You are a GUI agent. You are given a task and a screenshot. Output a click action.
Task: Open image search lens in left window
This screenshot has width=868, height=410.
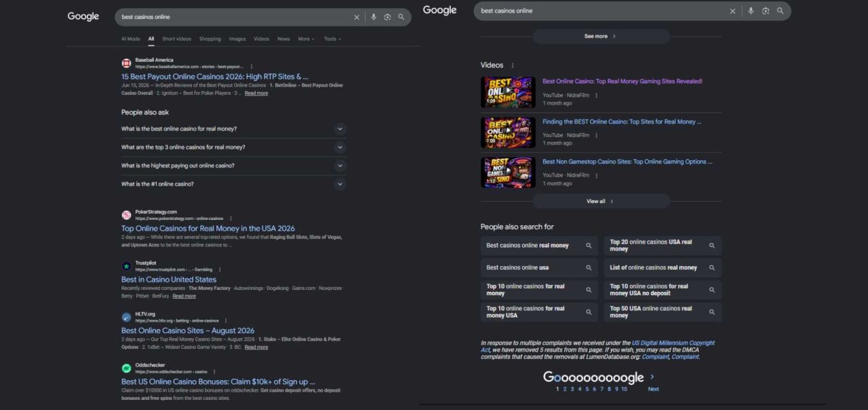(x=387, y=17)
